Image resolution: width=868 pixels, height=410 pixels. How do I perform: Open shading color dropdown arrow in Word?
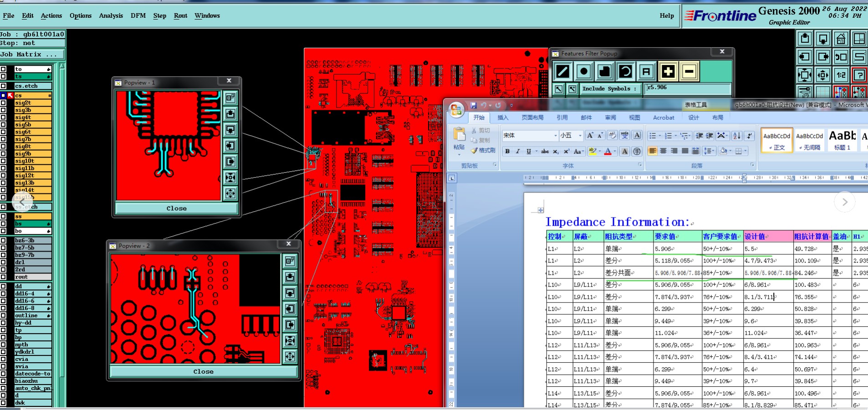730,151
